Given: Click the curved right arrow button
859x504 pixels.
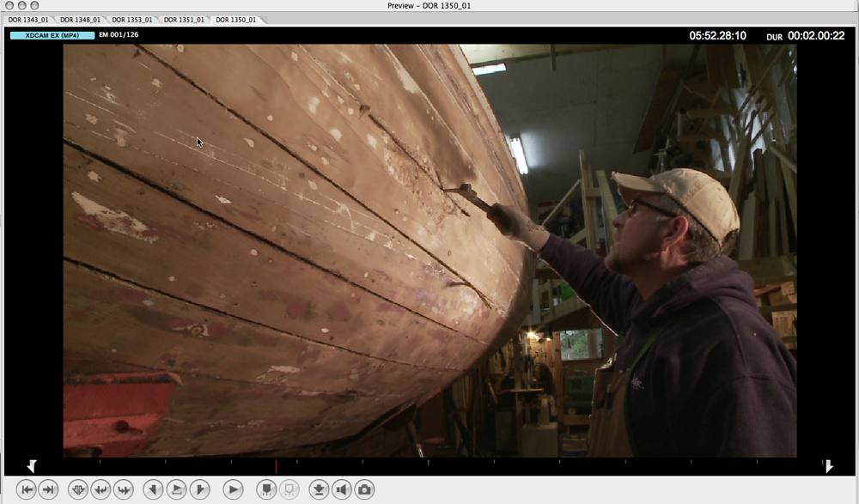Looking at the screenshot, I should tap(123, 489).
